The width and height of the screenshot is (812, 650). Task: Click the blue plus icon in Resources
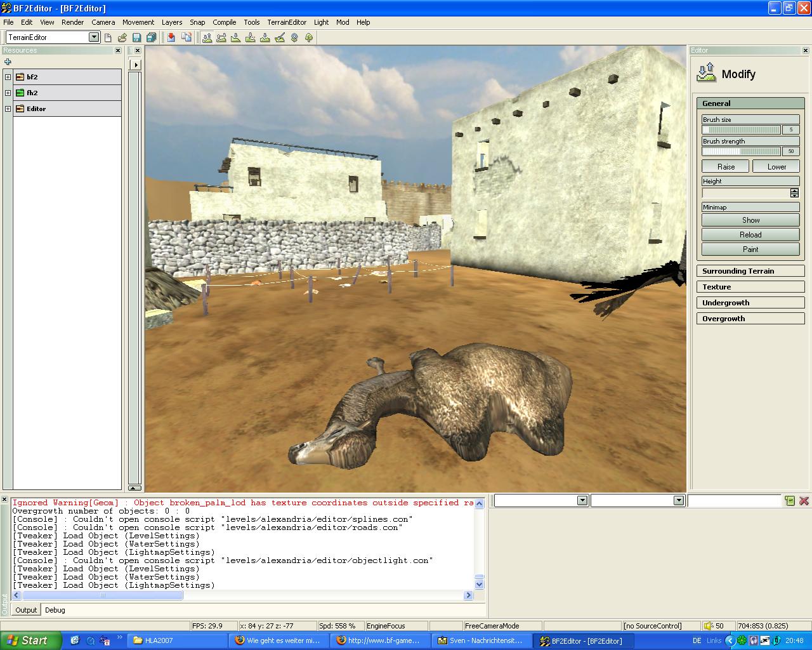(x=8, y=62)
